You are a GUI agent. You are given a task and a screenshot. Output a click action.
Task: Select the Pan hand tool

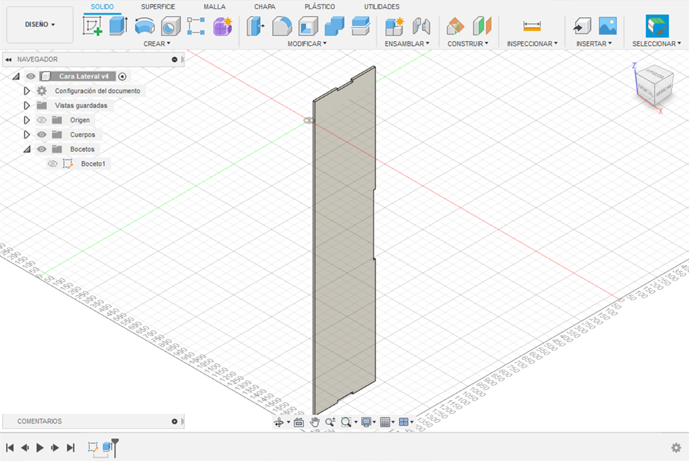[315, 422]
